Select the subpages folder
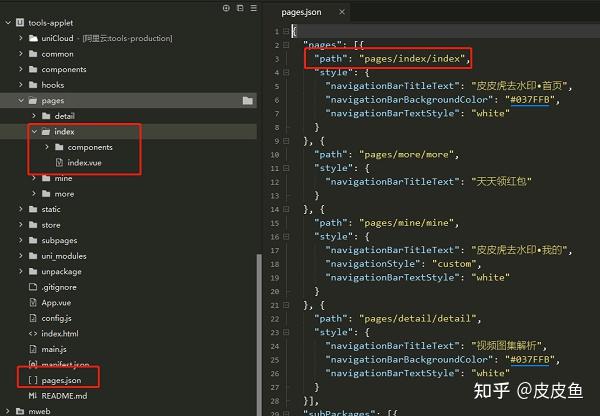Viewport: 600px width, 416px height. click(x=59, y=240)
